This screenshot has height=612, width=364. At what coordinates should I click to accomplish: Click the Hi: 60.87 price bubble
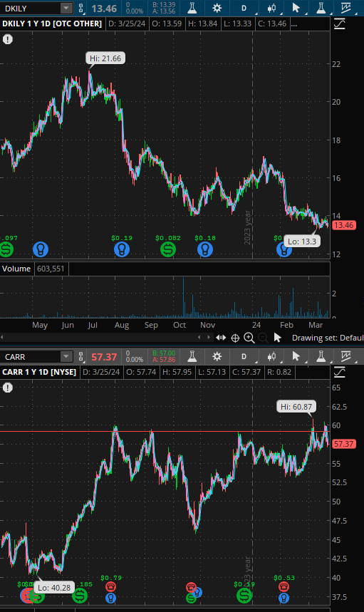pos(296,407)
